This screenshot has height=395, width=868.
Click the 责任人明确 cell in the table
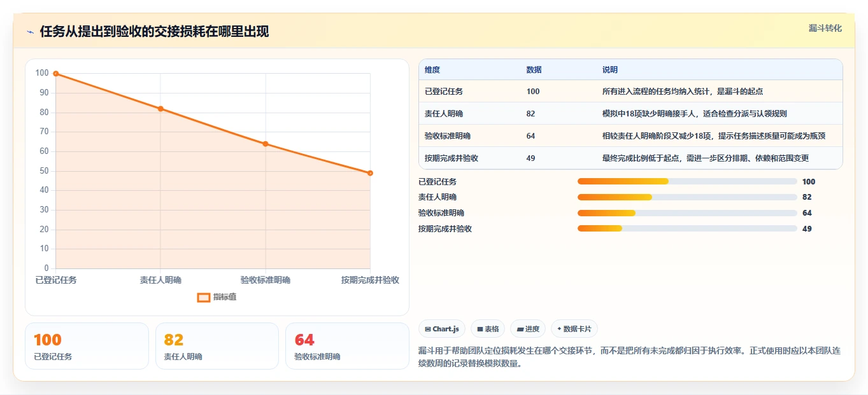pyautogui.click(x=444, y=114)
